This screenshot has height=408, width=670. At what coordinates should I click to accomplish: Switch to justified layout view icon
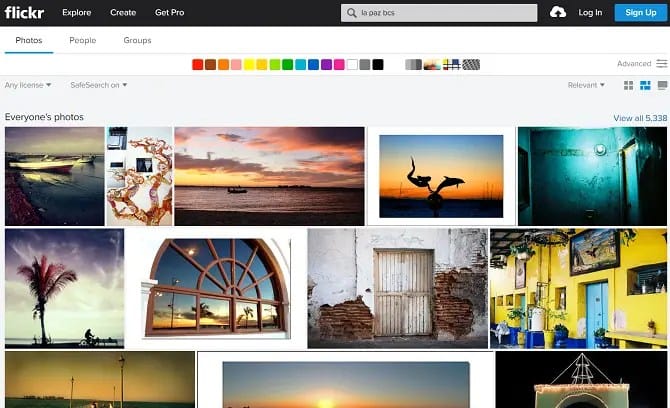645,85
